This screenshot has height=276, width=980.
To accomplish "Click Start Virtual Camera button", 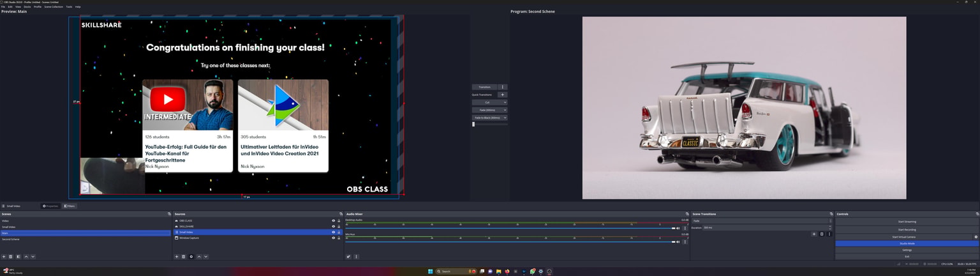I will (903, 237).
